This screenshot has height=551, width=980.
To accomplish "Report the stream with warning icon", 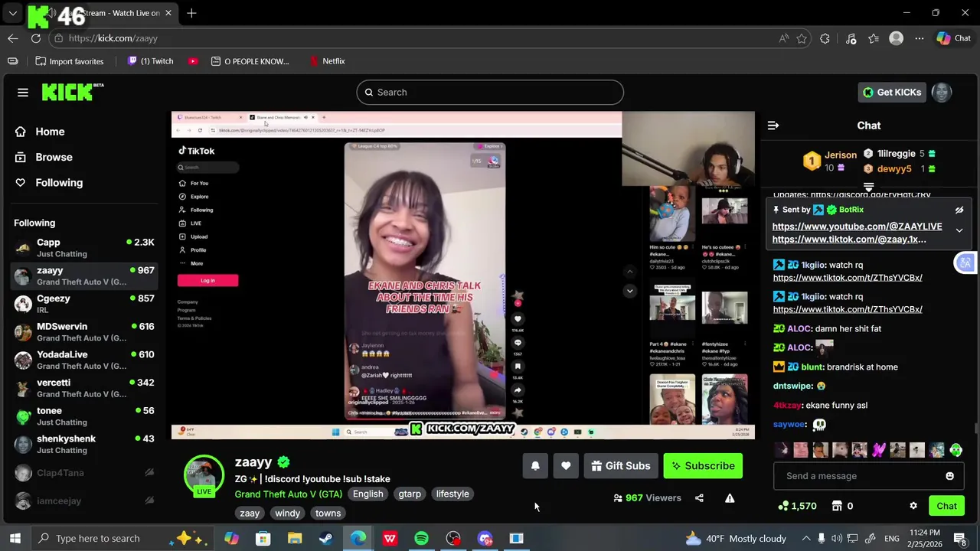I will tap(730, 498).
